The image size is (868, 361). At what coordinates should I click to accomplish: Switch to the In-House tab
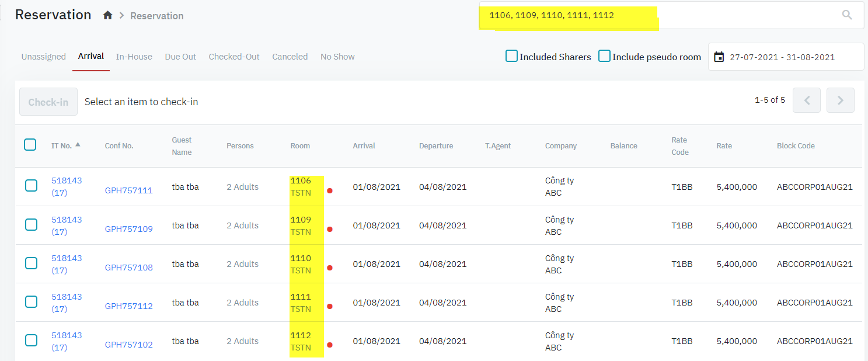(134, 57)
